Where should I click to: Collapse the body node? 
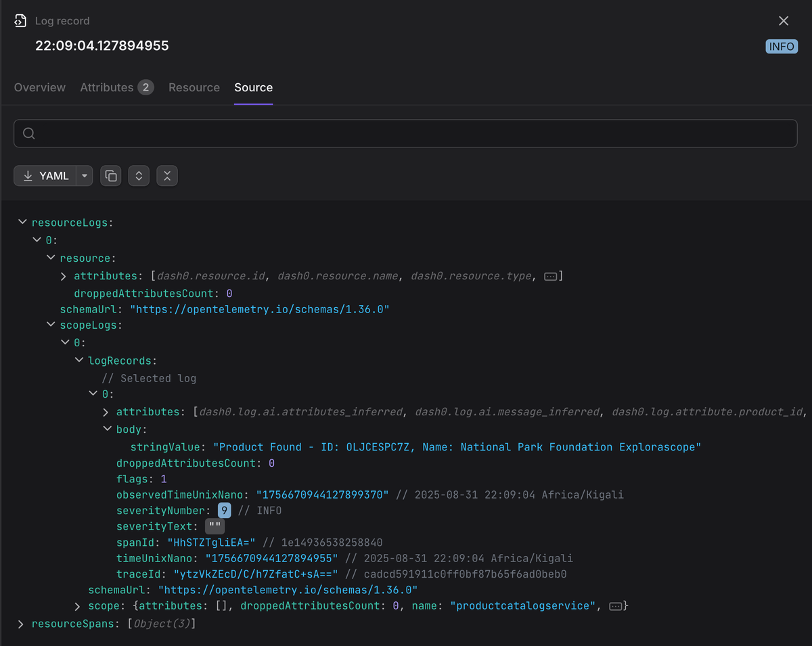(107, 429)
